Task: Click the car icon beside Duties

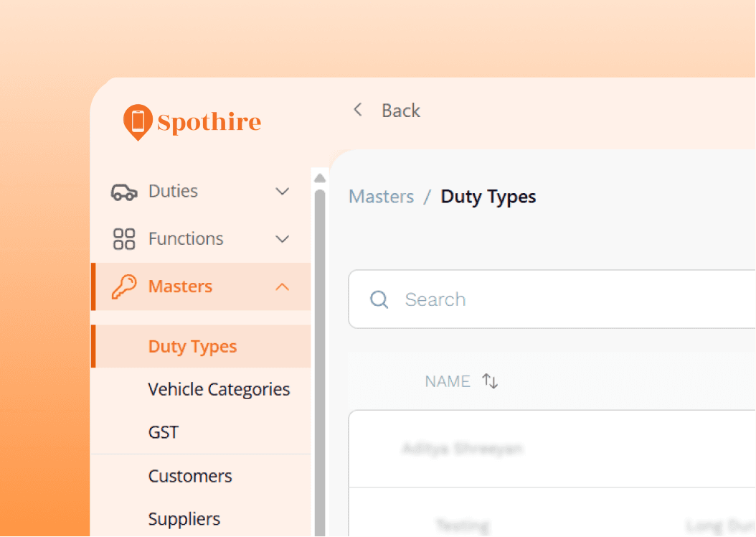Action: pos(124,192)
